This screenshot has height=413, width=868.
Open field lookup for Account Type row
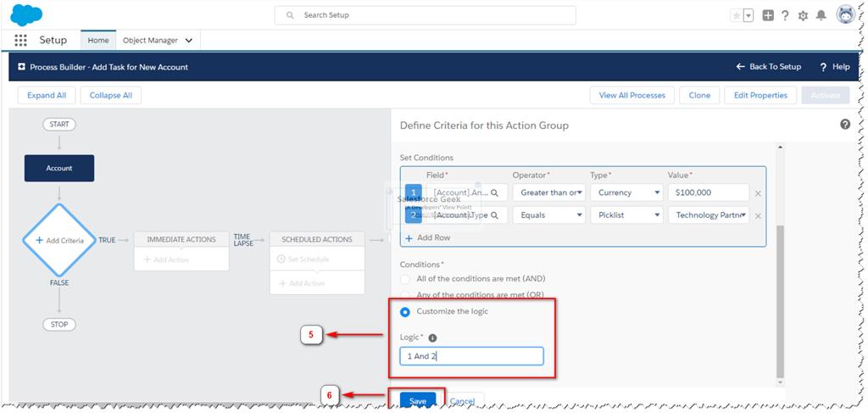(x=495, y=215)
